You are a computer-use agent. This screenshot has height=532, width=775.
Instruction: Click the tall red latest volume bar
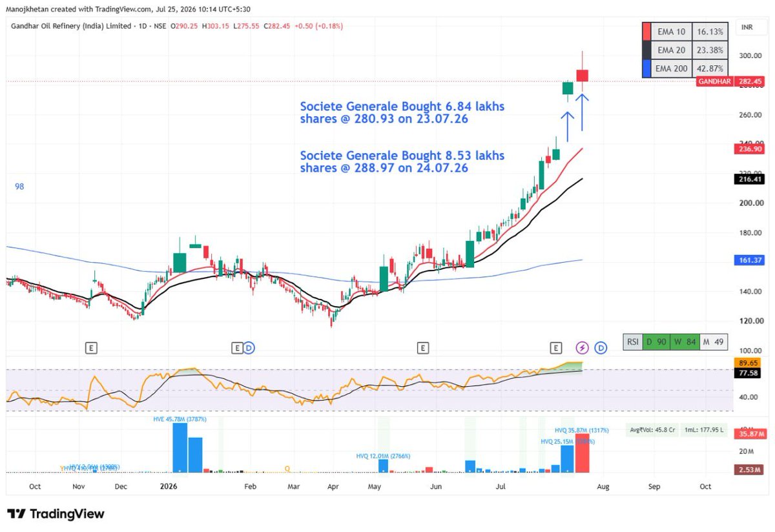(583, 453)
